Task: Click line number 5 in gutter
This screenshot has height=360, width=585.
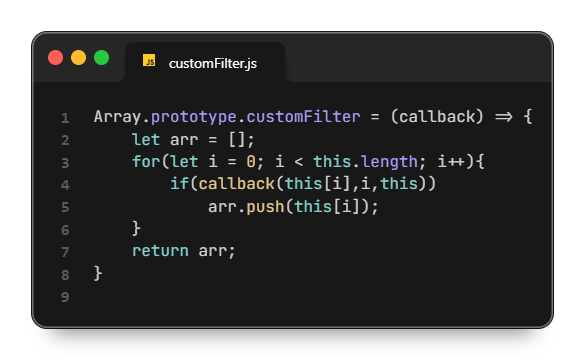Action: tap(65, 207)
